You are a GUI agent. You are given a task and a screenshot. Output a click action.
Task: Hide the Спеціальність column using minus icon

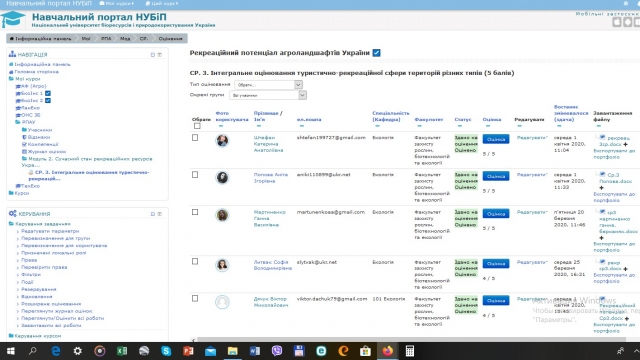point(377,126)
